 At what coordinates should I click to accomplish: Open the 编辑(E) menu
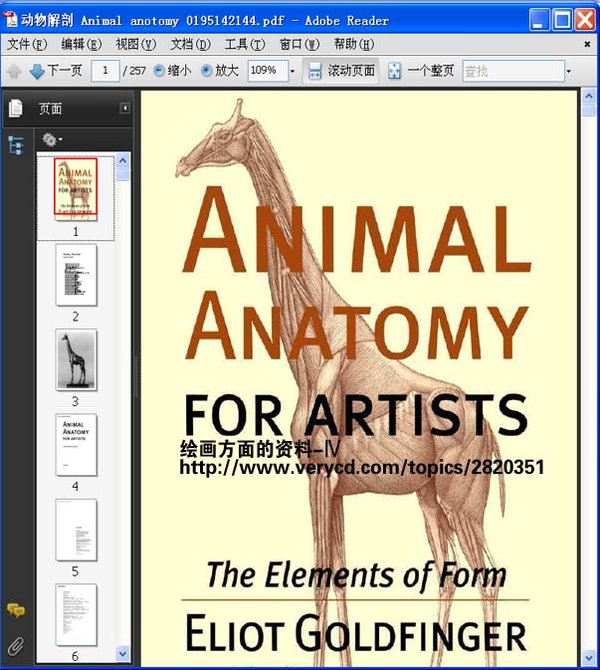click(81, 44)
